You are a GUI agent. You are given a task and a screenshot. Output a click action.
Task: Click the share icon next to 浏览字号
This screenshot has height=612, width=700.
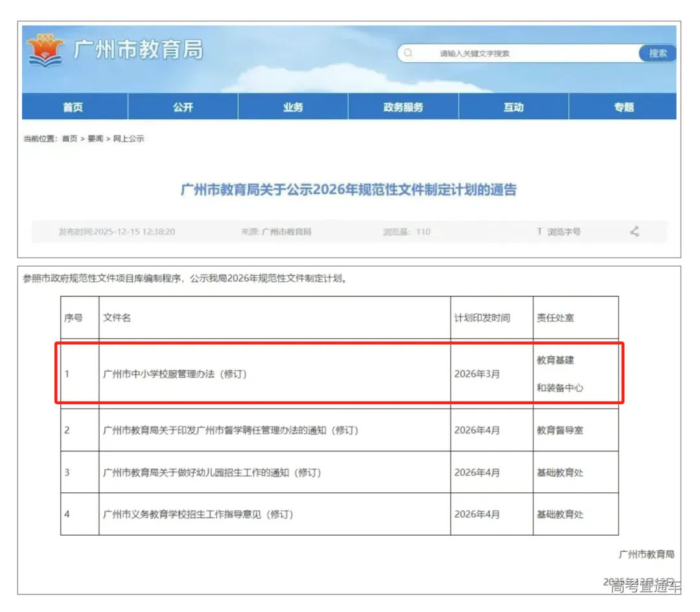(634, 231)
